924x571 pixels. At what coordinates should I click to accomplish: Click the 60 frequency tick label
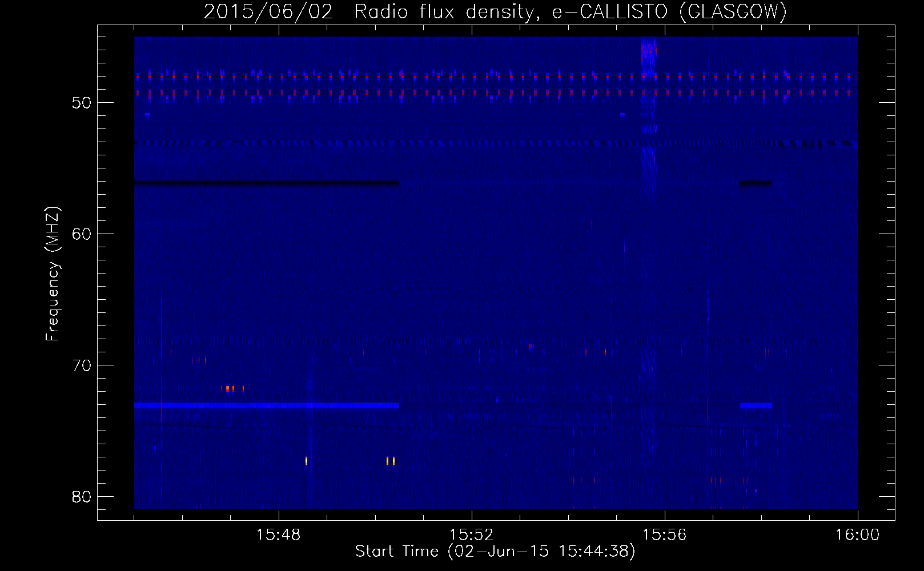pyautogui.click(x=82, y=234)
